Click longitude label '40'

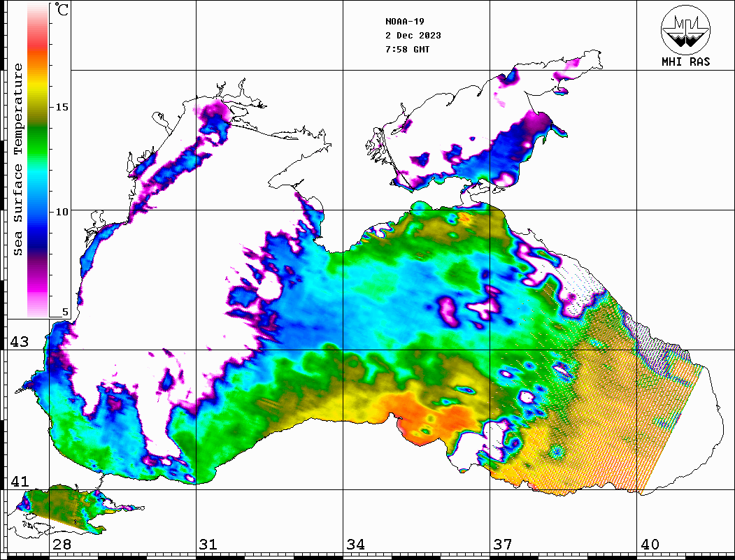649,545
